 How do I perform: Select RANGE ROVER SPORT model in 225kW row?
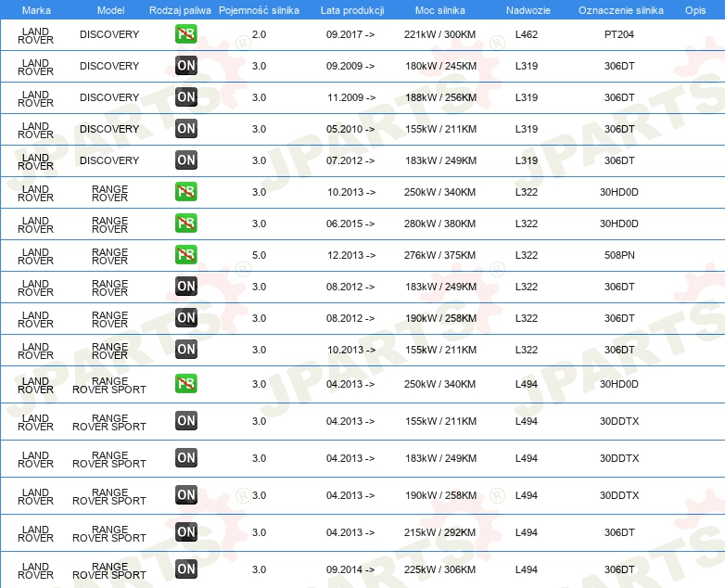[109, 570]
